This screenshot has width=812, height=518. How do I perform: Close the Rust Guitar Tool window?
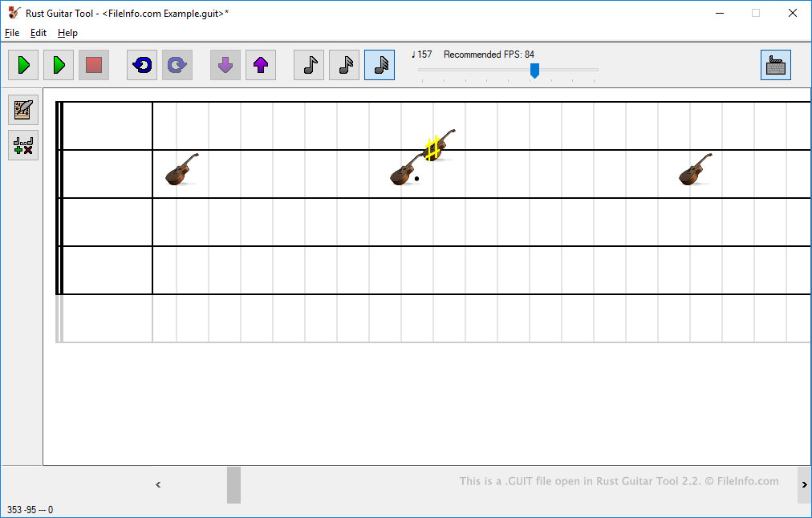pos(792,13)
